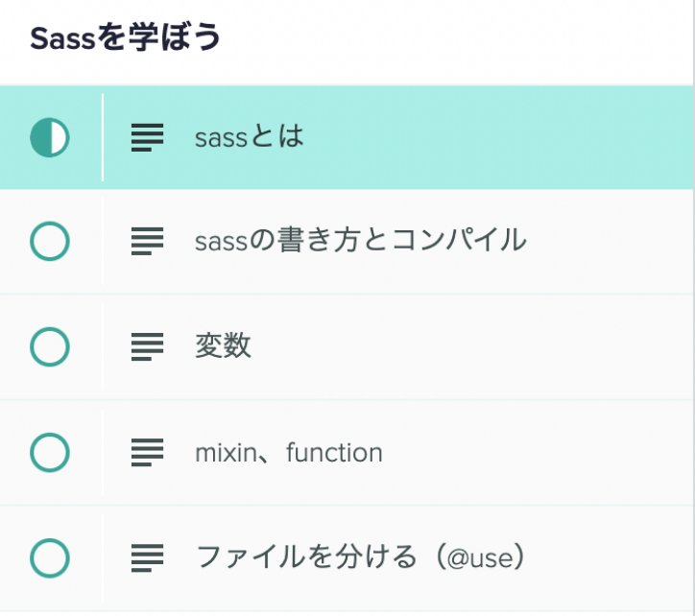Open the sassとは lesson
695x616 pixels.
tap(249, 137)
